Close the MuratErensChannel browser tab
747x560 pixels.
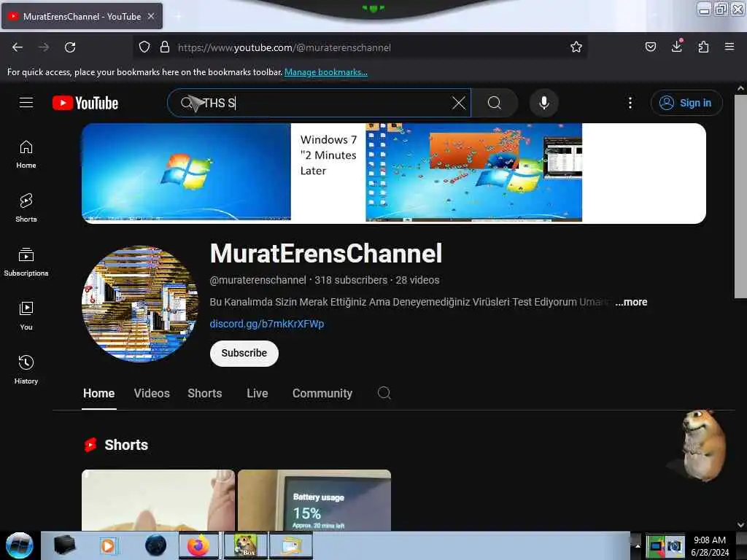151,16
